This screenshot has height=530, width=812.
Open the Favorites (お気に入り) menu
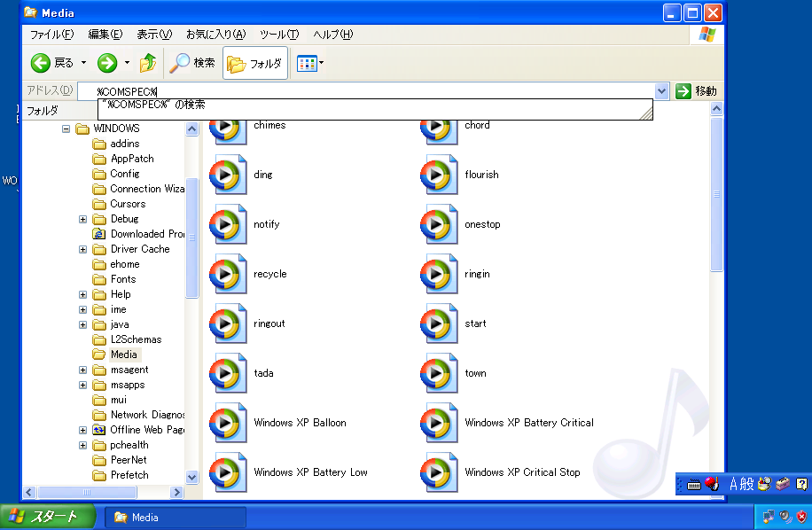(x=215, y=35)
